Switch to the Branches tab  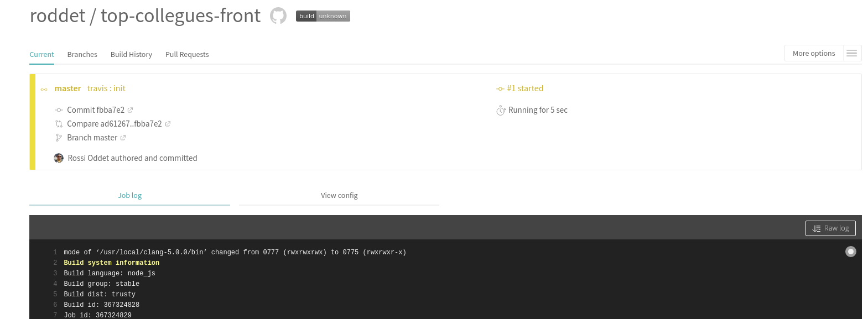point(82,54)
